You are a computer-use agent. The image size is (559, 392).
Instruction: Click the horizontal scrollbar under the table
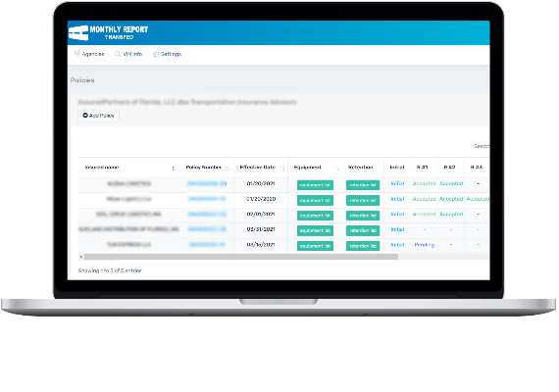tap(241, 257)
